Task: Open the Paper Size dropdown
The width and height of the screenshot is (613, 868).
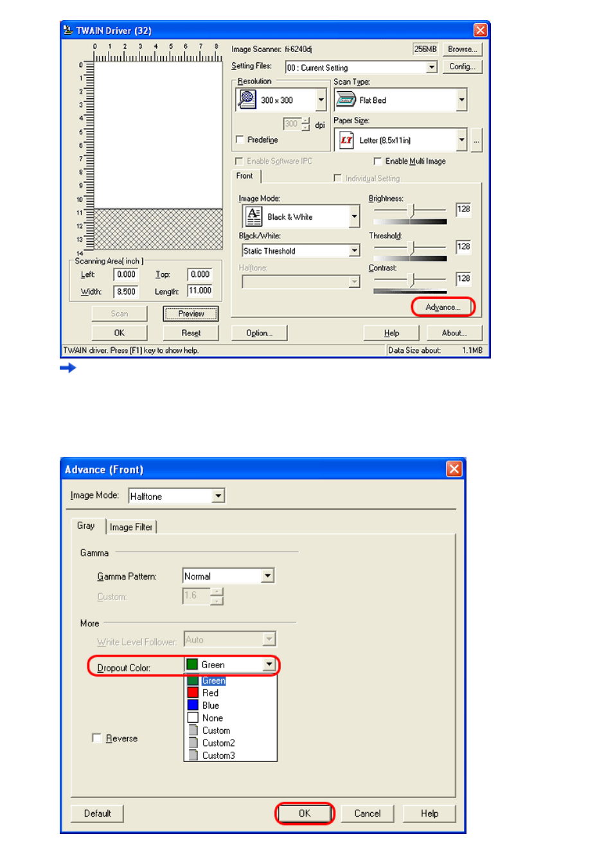Action: (461, 139)
